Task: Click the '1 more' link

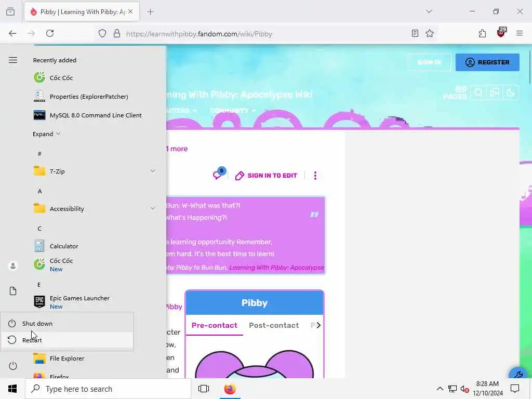Action: pyautogui.click(x=177, y=149)
